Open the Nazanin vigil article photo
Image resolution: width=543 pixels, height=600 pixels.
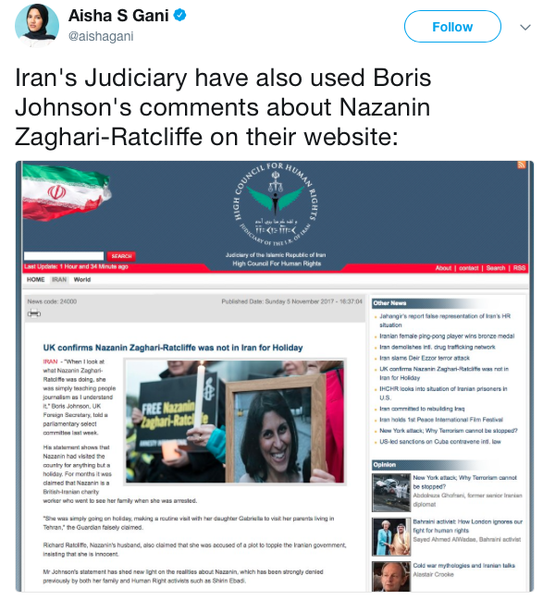point(235,422)
